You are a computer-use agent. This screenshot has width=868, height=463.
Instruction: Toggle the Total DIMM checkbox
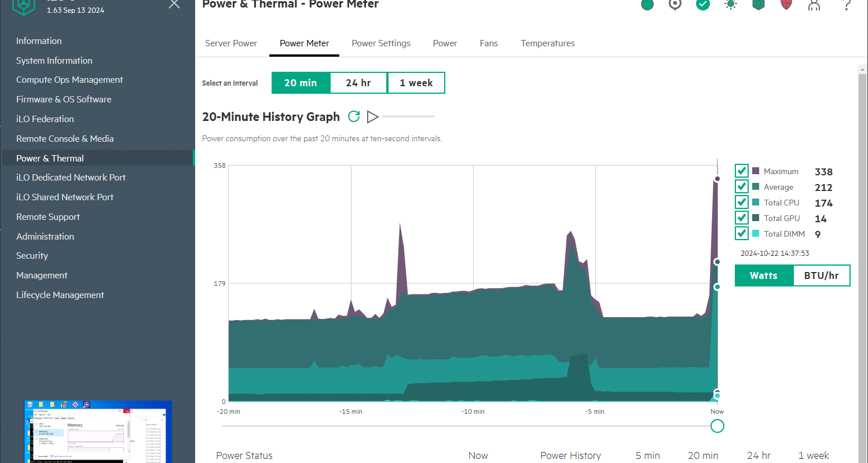(741, 233)
